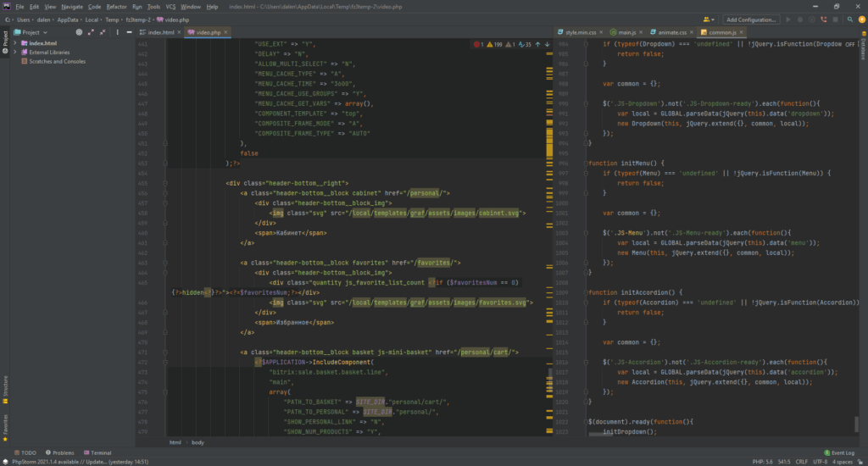This screenshot has height=466, width=868.
Task: Click the Add Configuration button
Action: coord(751,19)
